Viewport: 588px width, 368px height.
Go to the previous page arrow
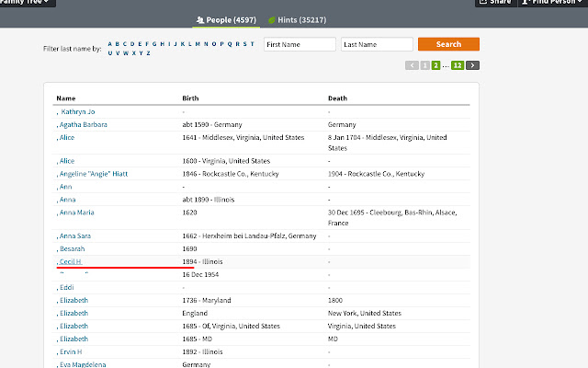click(x=411, y=65)
